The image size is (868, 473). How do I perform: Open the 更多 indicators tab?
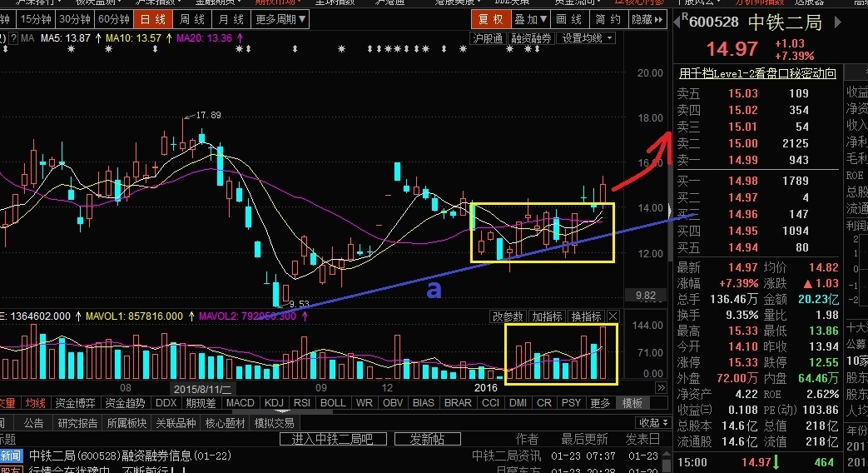click(x=600, y=403)
